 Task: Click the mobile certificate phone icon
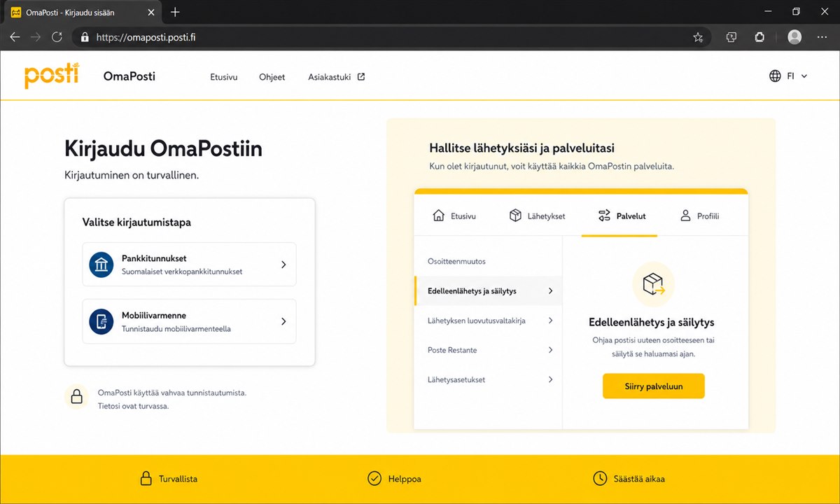pos(101,321)
